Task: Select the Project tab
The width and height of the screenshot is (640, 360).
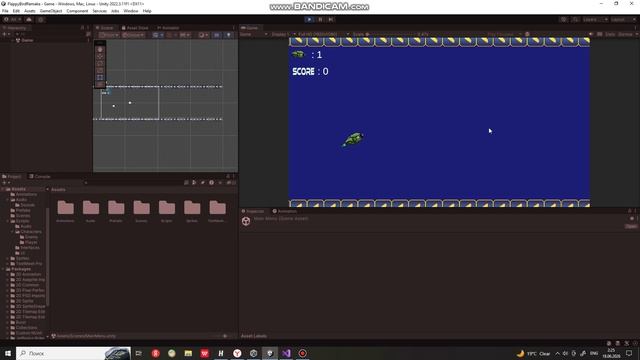Action: click(12, 176)
